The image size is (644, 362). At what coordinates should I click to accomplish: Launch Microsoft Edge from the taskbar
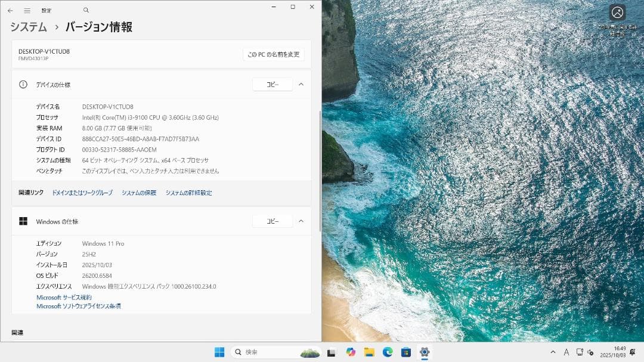click(388, 352)
